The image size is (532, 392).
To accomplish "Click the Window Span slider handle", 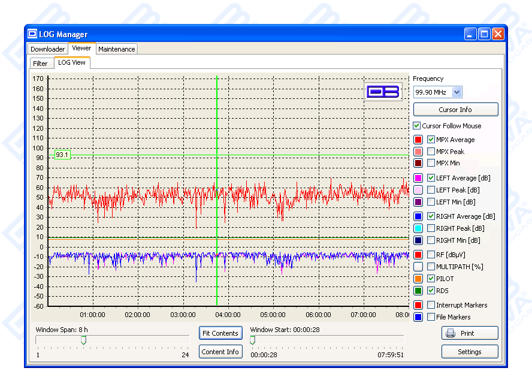I will (84, 340).
